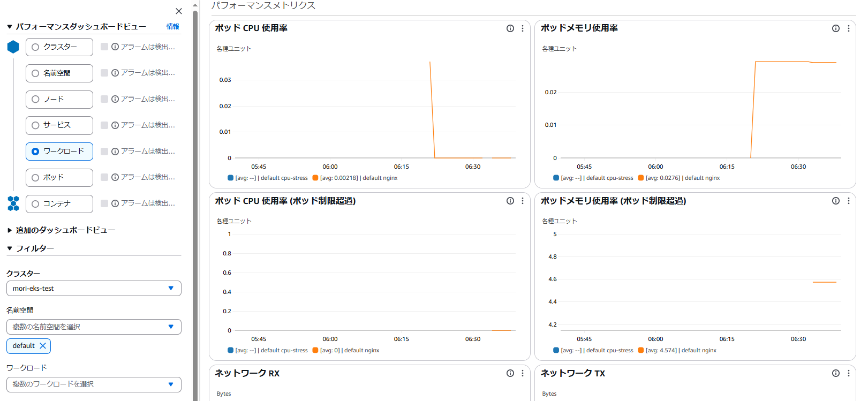Click the ポッド CPU 使用率 chart title

tap(251, 28)
